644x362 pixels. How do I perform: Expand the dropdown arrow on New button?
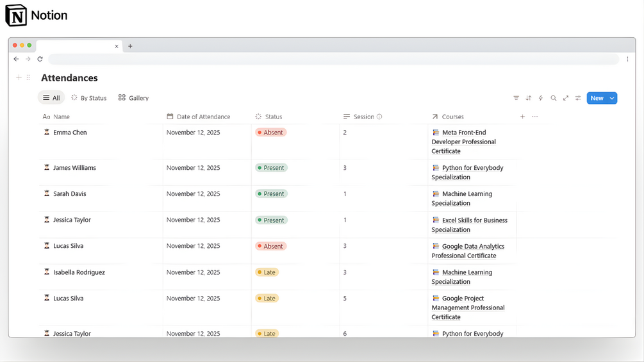tap(613, 98)
